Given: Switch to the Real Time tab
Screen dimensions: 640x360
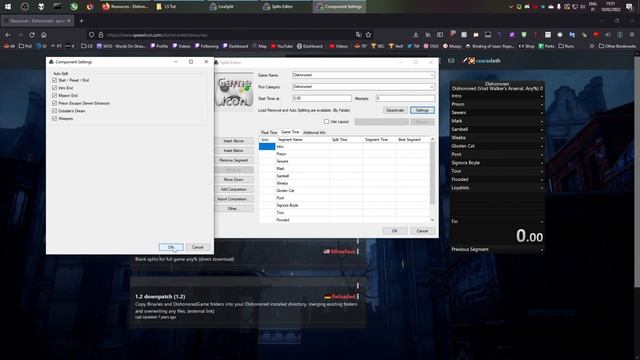Looking at the screenshot, I should click(x=269, y=133).
